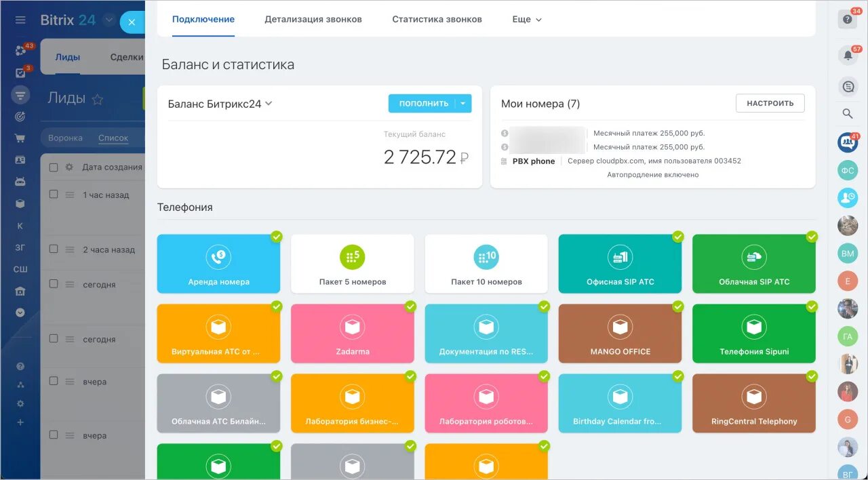Open the Документация по RES... tile
The height and width of the screenshot is (480, 868).
[x=486, y=334]
